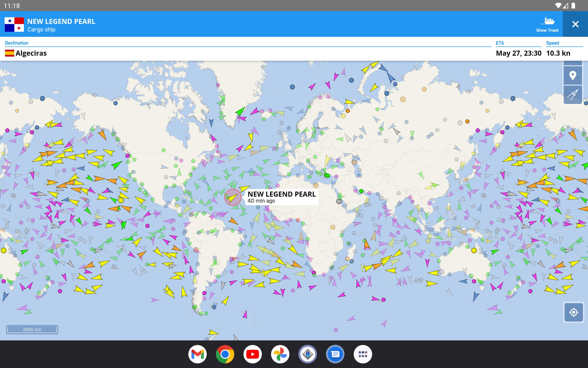
Task: Click the ship name in header
Action: tap(61, 21)
